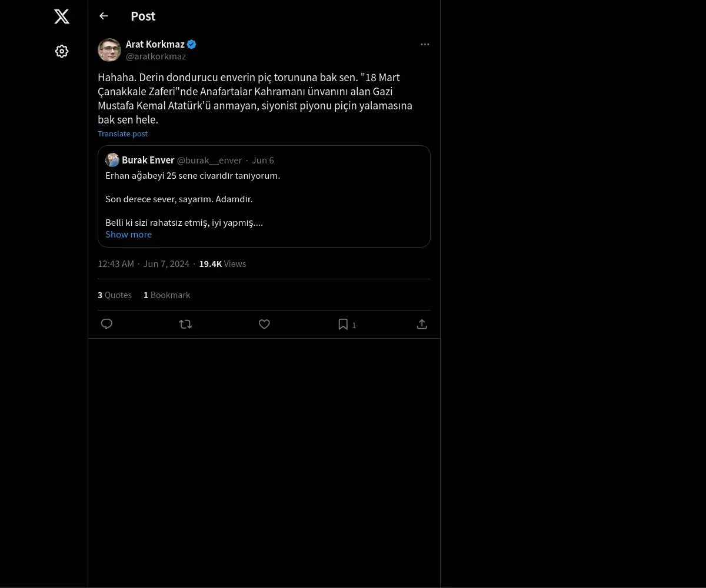
Task: Click the Arat Korkmaz display name
Action: point(155,44)
